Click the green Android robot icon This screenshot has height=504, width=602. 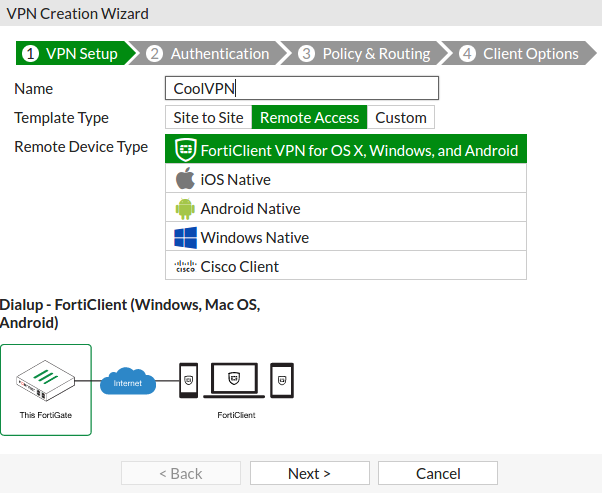tap(185, 209)
